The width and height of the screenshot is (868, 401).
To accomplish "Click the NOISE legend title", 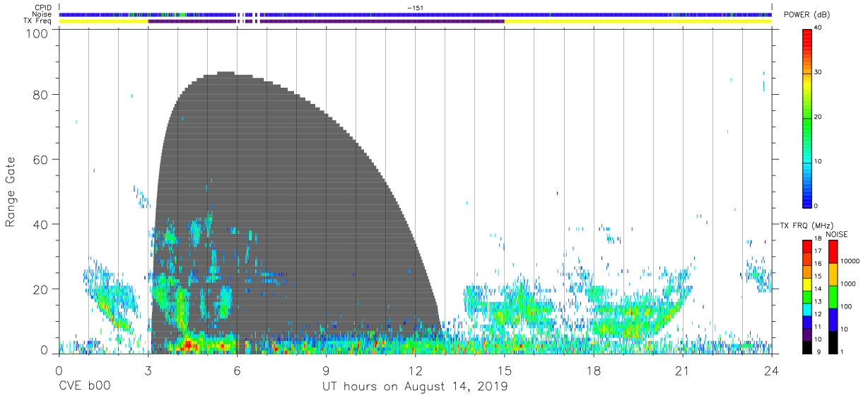I will tap(836, 234).
